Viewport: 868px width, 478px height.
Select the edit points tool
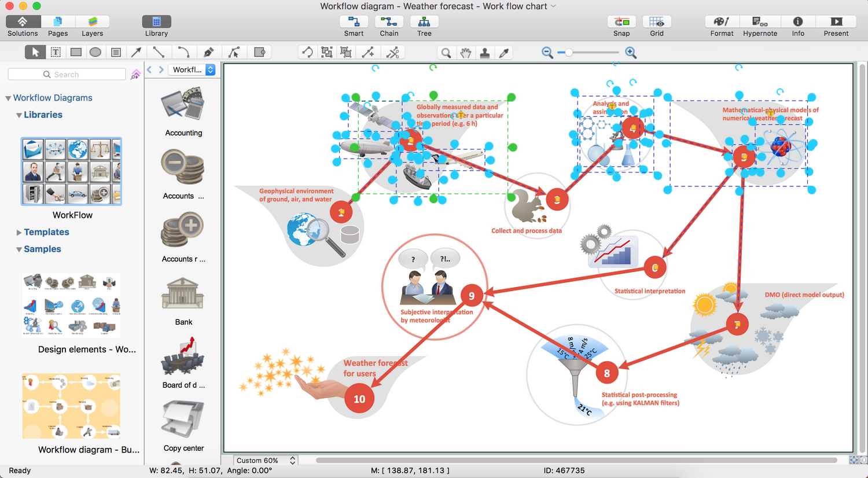[234, 52]
